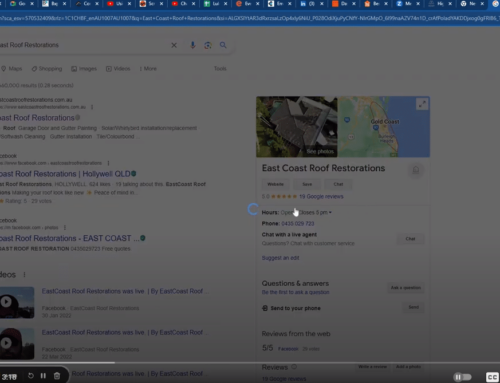This screenshot has height=383, width=500.
Task: Open Google Lens image search icon
Action: pyautogui.click(x=208, y=45)
